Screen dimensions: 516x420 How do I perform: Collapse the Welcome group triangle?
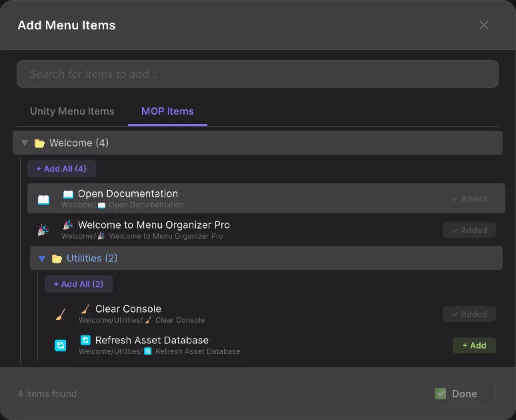[x=25, y=143]
